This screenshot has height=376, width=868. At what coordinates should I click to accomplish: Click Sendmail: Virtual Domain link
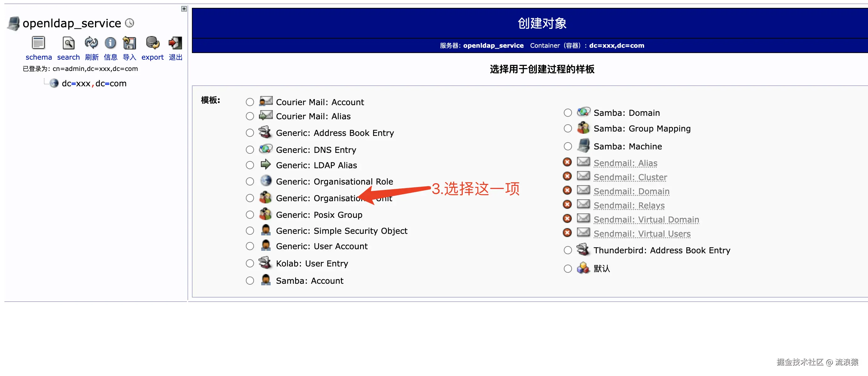point(646,219)
